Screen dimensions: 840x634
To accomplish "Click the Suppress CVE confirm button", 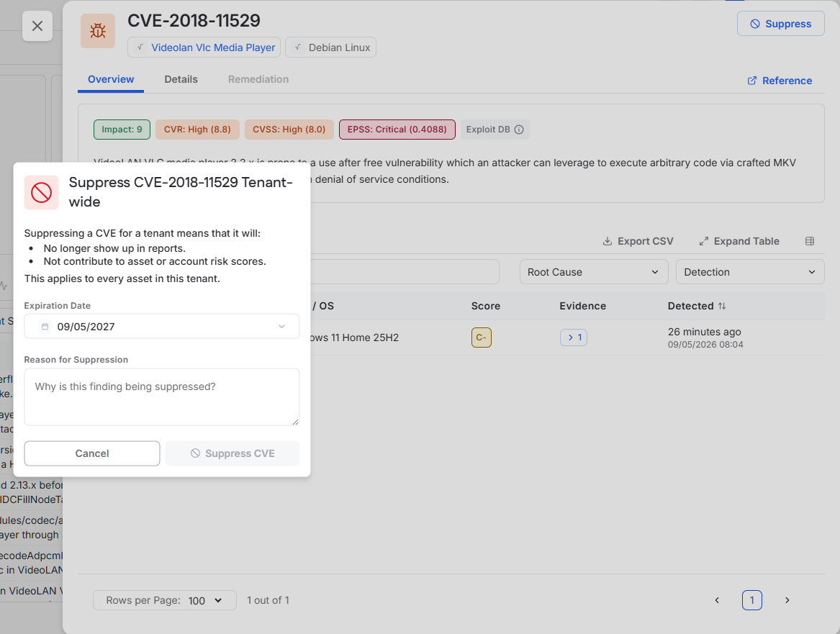I will pyautogui.click(x=232, y=453).
